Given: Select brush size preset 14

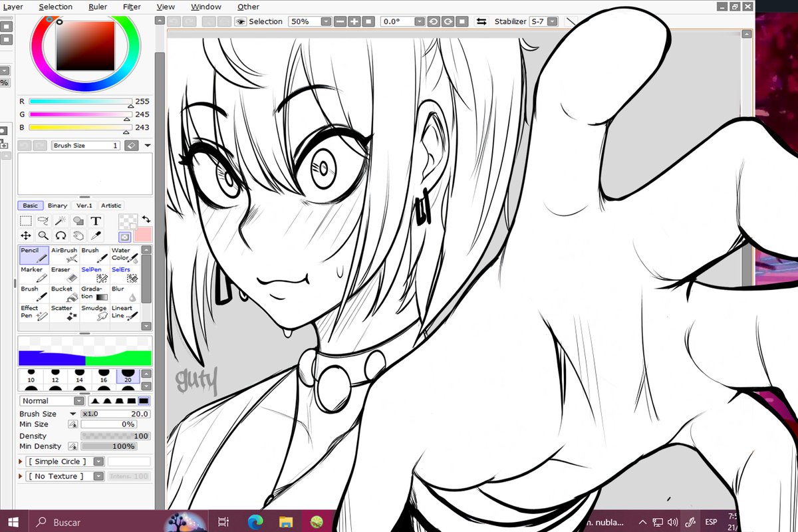Looking at the screenshot, I should click(x=79, y=377).
